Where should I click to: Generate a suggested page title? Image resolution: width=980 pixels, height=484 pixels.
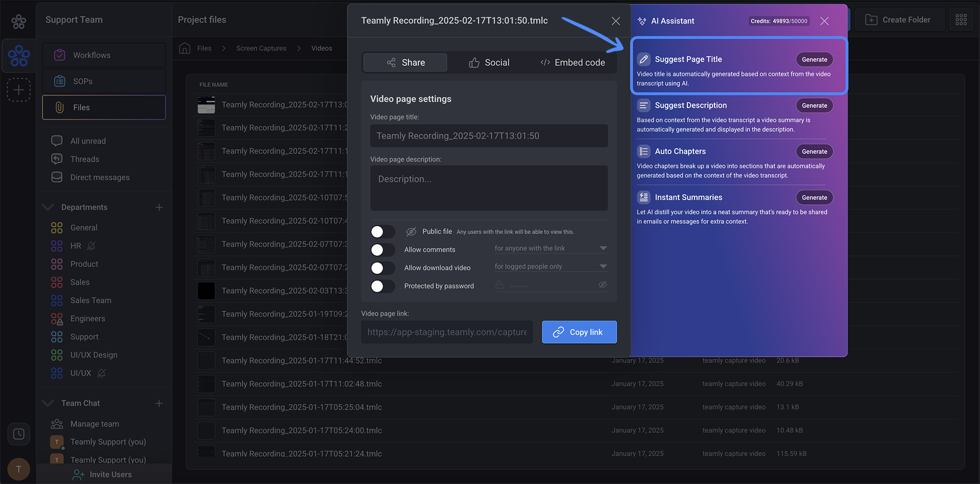tap(814, 59)
